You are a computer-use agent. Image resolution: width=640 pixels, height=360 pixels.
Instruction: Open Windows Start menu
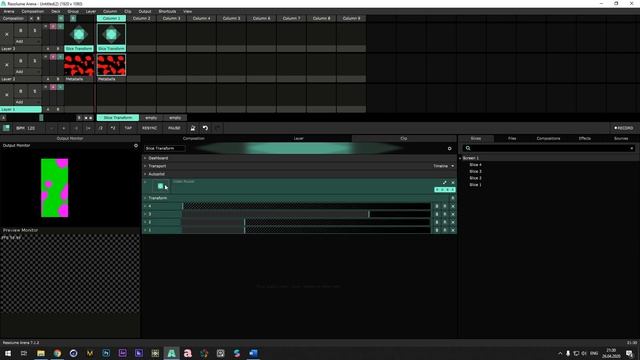[x=7, y=353]
